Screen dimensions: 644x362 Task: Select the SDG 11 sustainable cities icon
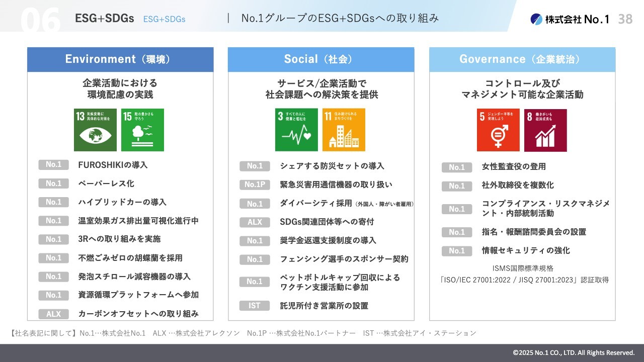coord(344,130)
